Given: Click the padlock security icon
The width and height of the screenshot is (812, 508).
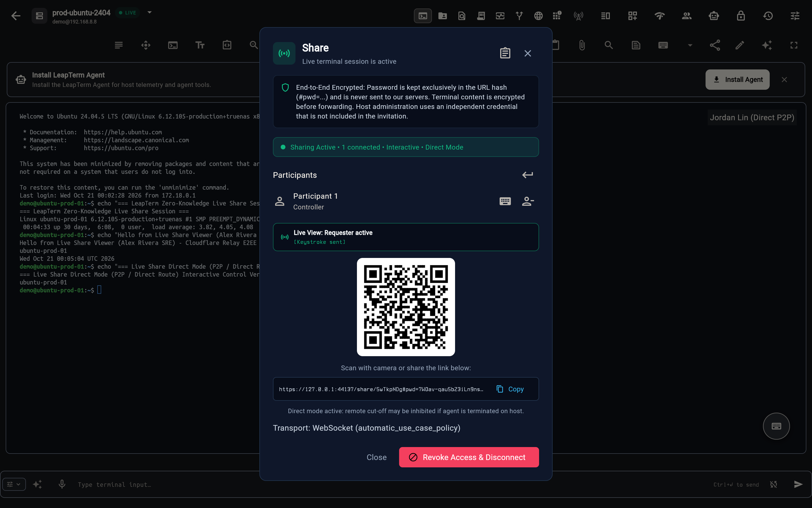Looking at the screenshot, I should pos(741,16).
